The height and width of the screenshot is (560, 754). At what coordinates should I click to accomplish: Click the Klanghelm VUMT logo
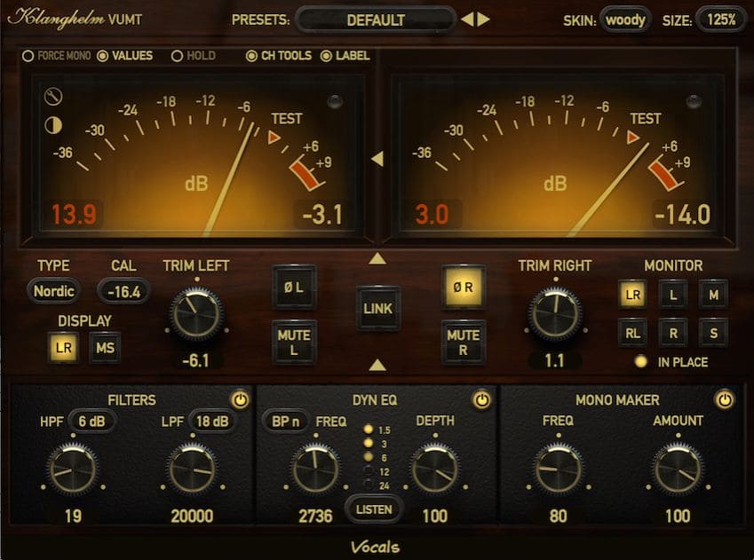click(x=75, y=19)
